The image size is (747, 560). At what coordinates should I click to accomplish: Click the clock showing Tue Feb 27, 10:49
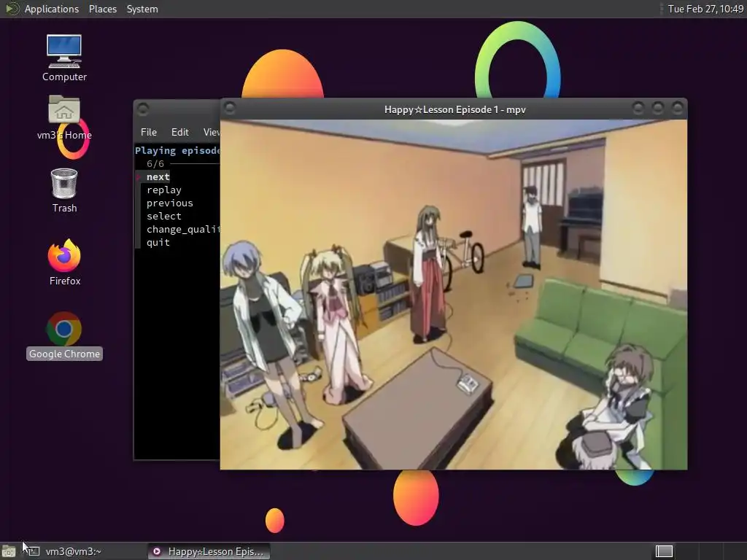pos(705,9)
